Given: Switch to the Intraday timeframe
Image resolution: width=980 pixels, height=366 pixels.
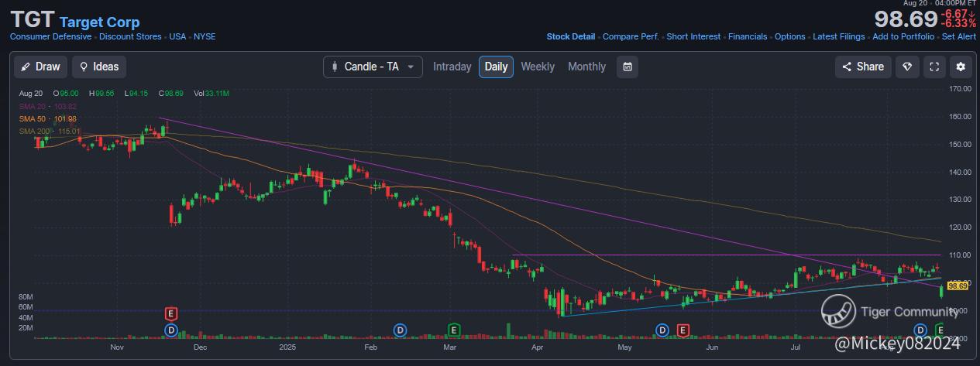Looking at the screenshot, I should click(452, 67).
